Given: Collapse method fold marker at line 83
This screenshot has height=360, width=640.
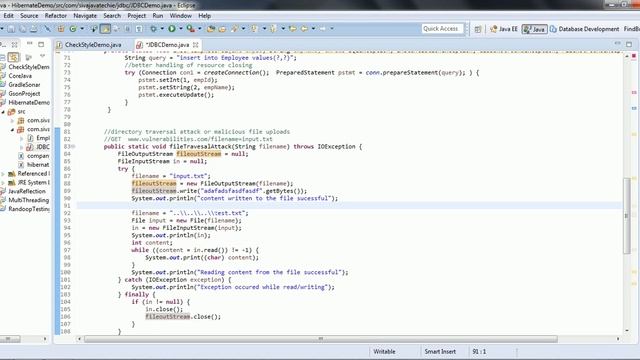Looking at the screenshot, I should click(x=73, y=147).
